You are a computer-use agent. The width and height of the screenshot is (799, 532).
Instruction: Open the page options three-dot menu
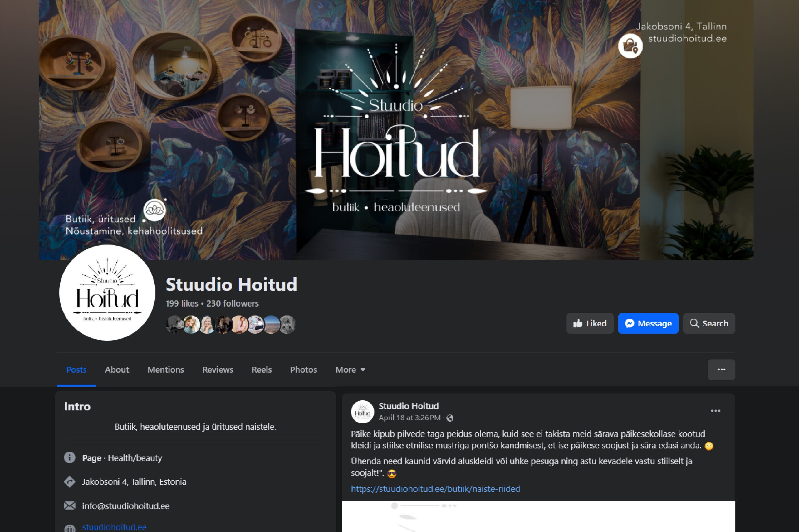click(721, 370)
